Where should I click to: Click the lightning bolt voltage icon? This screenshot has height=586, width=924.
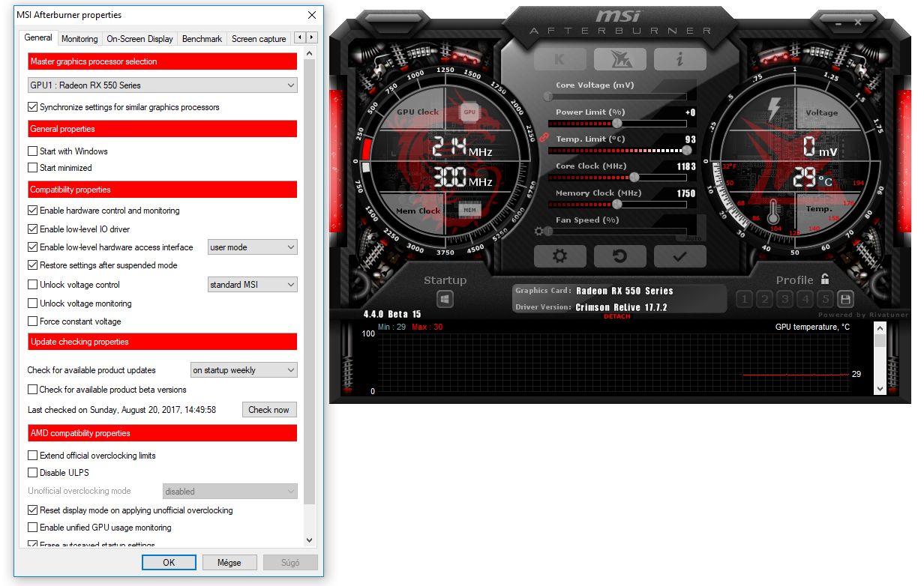coord(773,109)
